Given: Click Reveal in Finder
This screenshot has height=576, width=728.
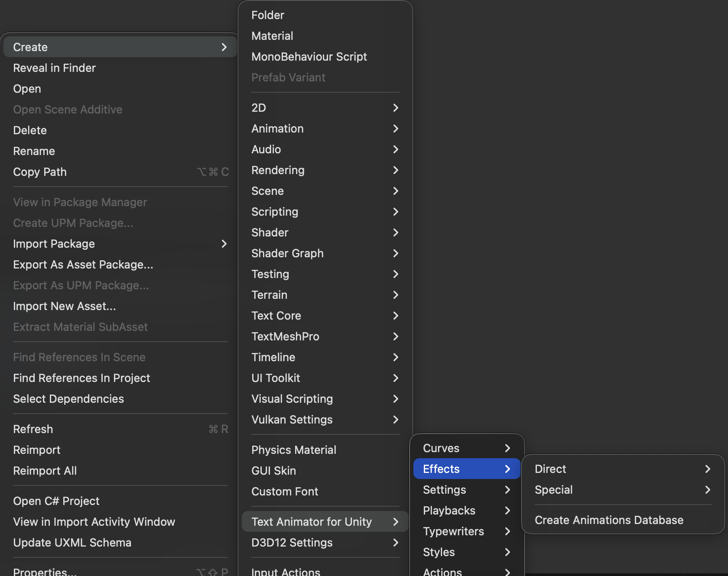Looking at the screenshot, I should 54,68.
